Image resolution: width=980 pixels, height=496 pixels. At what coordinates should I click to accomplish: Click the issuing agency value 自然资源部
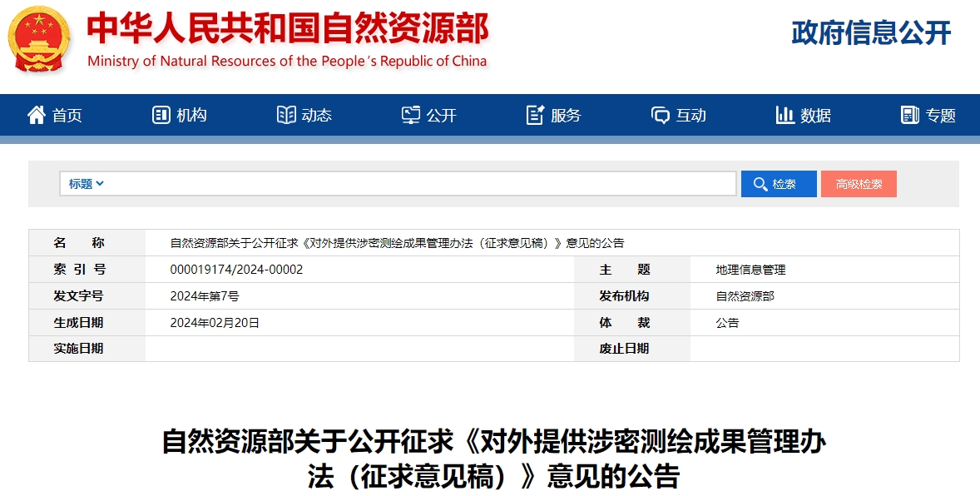tap(745, 295)
